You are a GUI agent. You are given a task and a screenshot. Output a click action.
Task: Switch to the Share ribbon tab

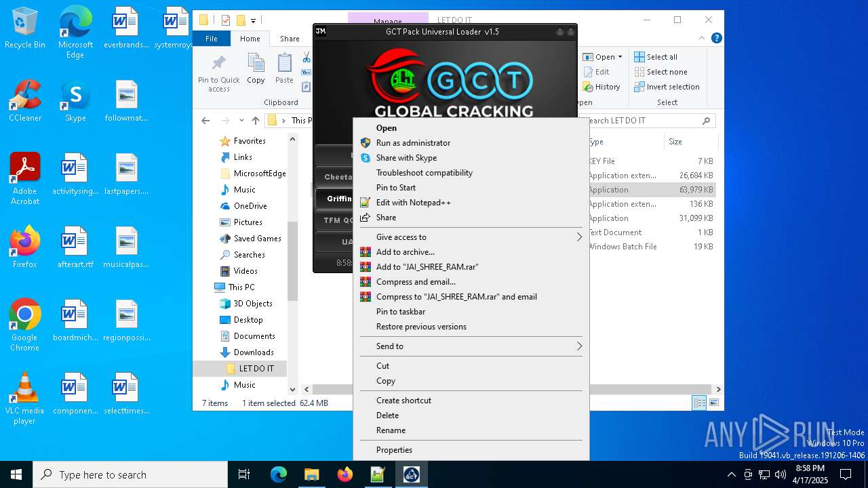pos(290,39)
